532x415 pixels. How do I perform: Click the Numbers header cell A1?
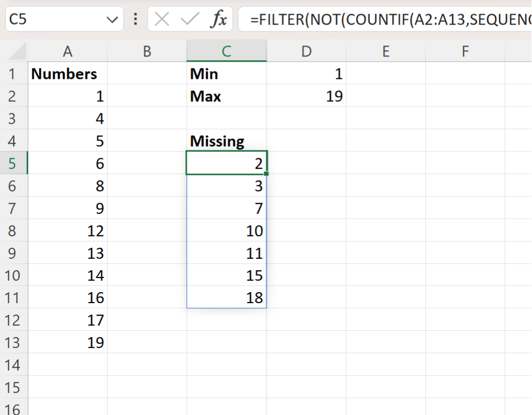point(67,74)
